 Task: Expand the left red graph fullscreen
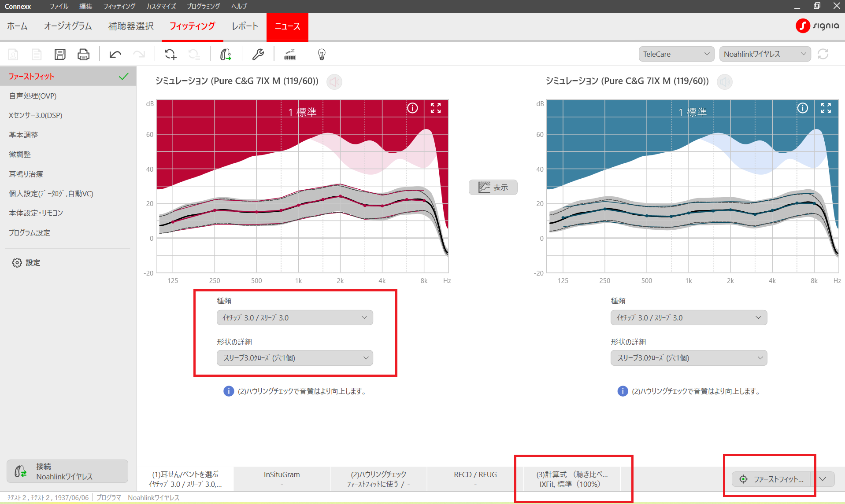(435, 108)
